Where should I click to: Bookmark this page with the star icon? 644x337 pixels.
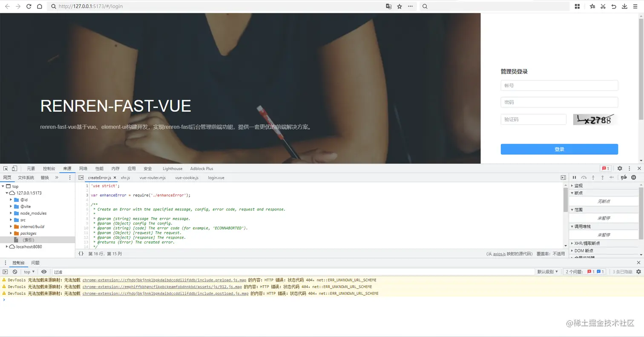[400, 6]
